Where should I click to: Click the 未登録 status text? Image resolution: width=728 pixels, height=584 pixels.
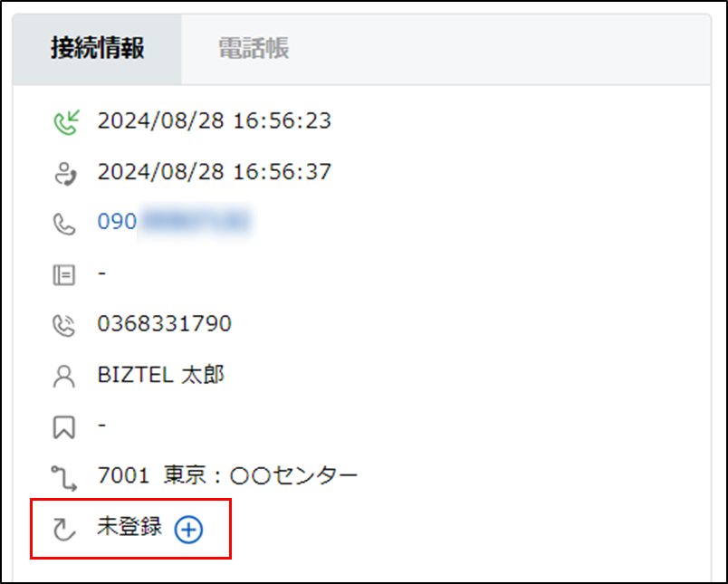[x=129, y=528]
